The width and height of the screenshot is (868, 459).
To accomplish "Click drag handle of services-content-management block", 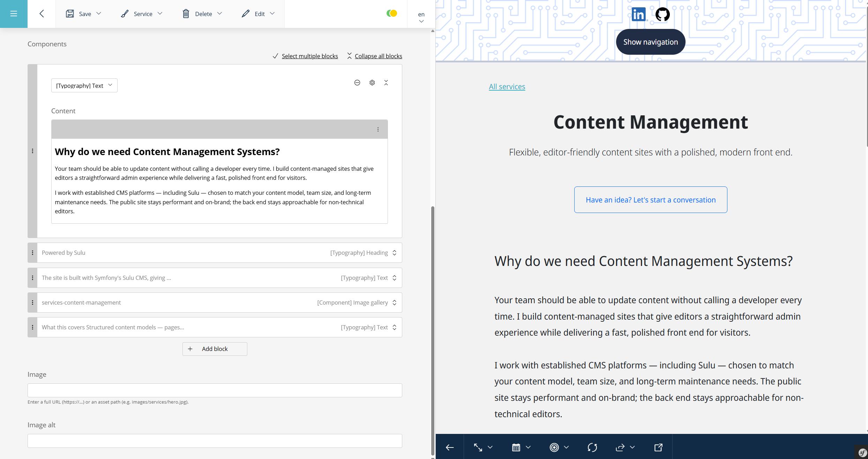I will [x=32, y=303].
